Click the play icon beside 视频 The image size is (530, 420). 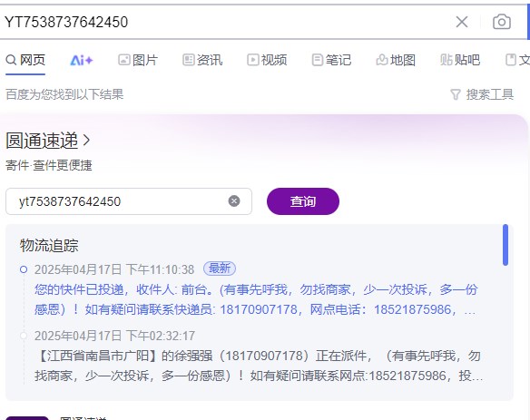253,60
